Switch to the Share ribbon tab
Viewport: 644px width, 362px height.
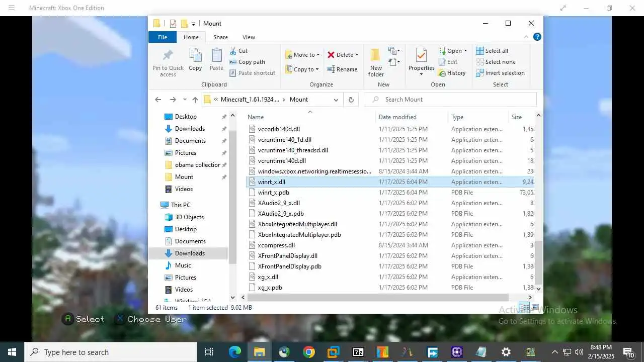pos(220,37)
